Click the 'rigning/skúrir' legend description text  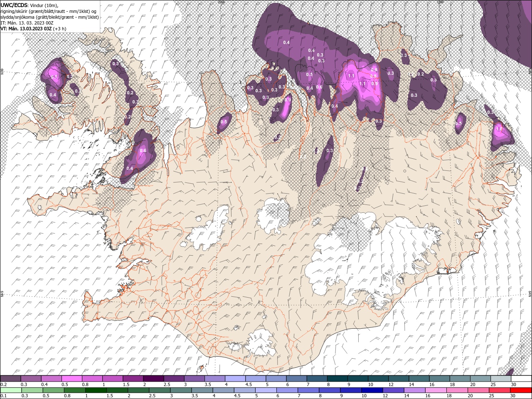click(x=13, y=11)
